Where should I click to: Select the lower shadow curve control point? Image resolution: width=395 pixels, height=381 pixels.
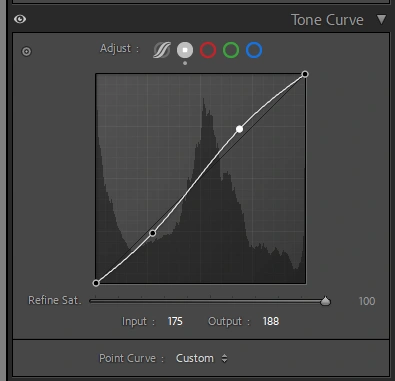coord(152,233)
